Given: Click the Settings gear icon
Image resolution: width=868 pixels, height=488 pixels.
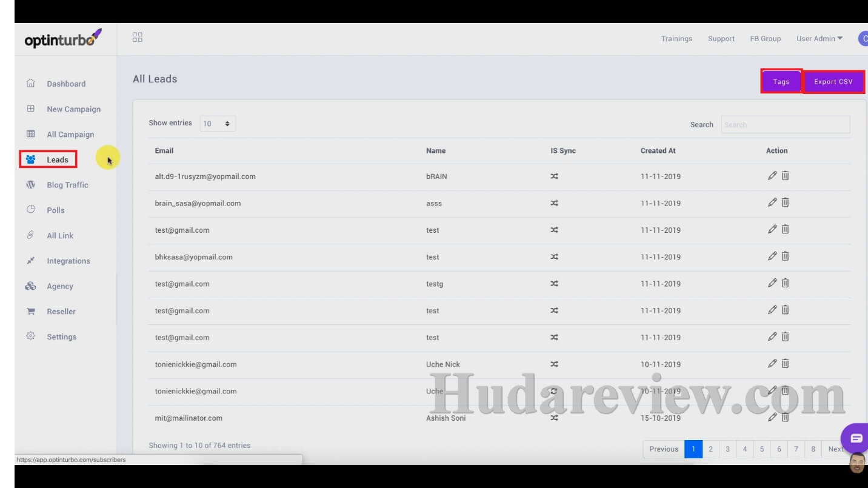Looking at the screenshot, I should (x=31, y=336).
